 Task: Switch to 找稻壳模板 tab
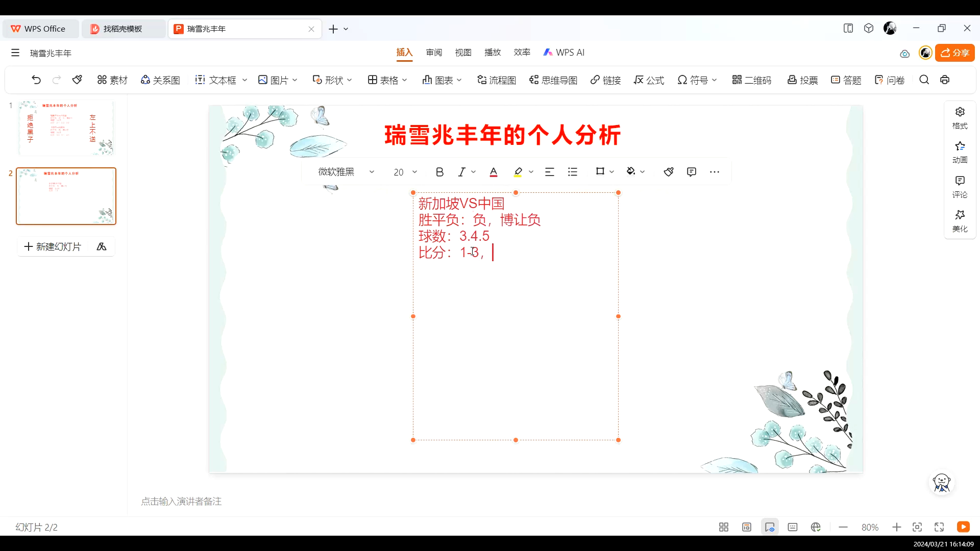pos(123,29)
